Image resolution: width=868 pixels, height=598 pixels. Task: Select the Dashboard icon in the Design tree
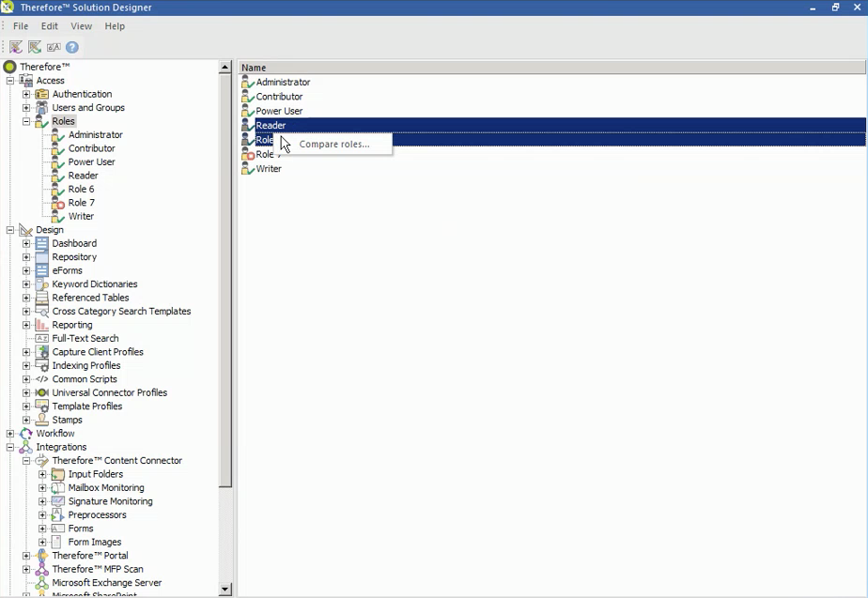point(40,243)
